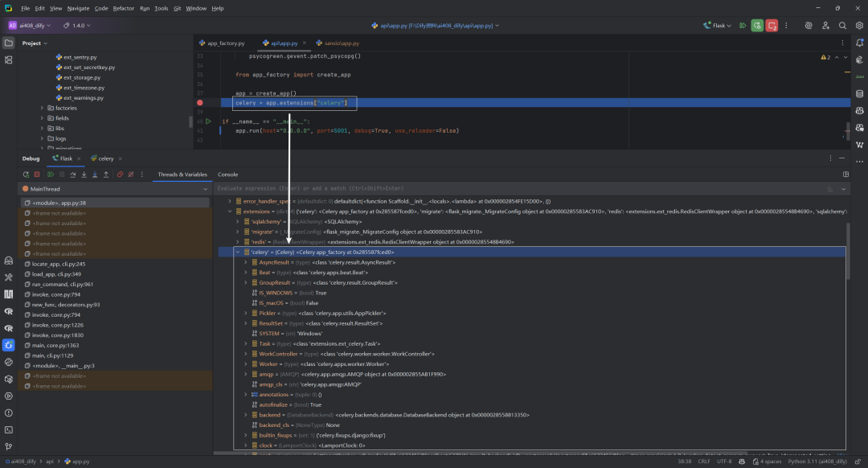Select the Threads & Variables tab

click(x=182, y=174)
